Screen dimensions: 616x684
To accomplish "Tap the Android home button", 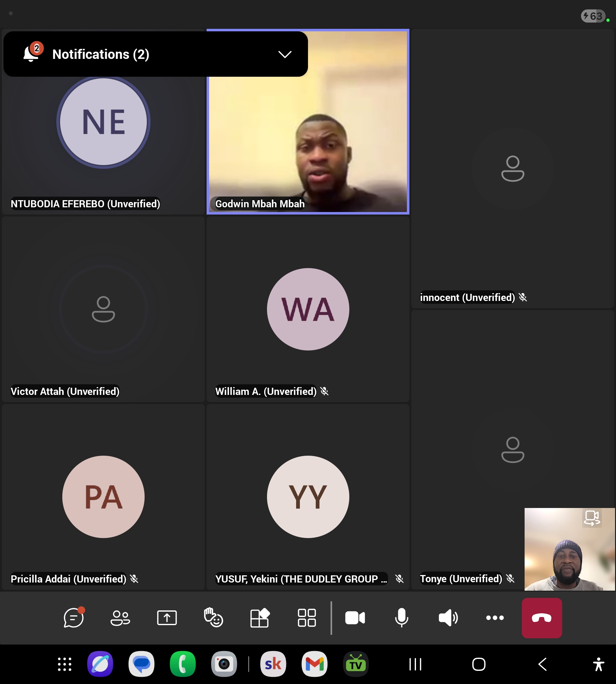I will (479, 664).
